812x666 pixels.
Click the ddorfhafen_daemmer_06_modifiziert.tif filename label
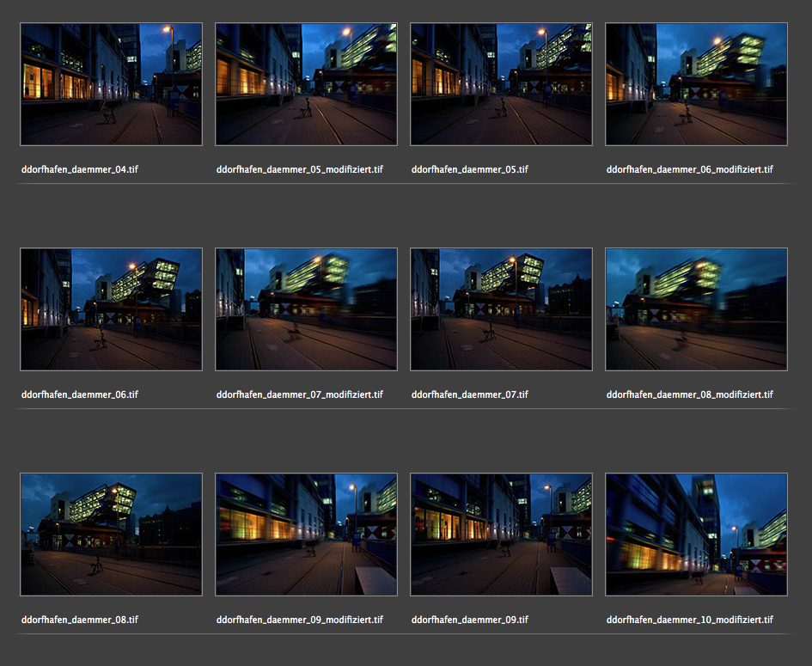coord(689,169)
